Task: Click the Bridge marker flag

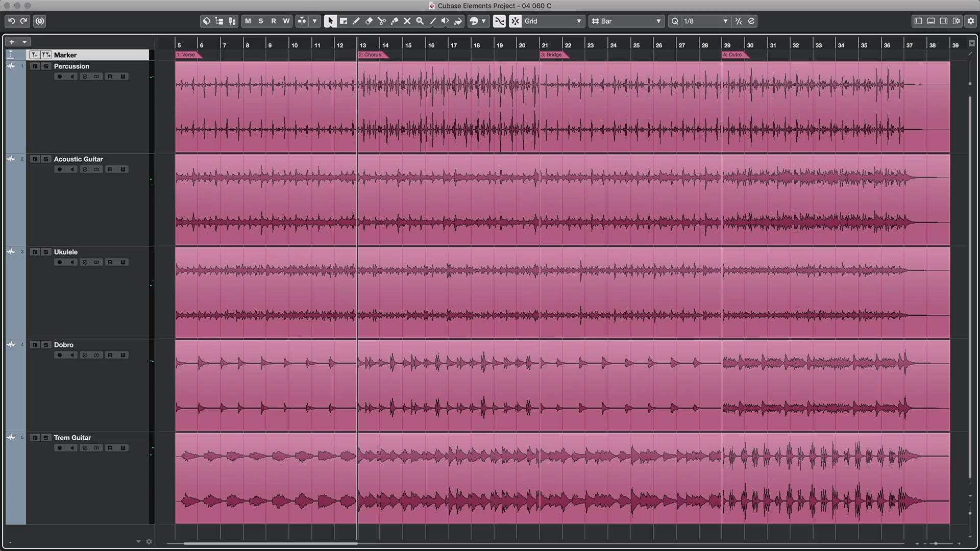Action: point(553,55)
